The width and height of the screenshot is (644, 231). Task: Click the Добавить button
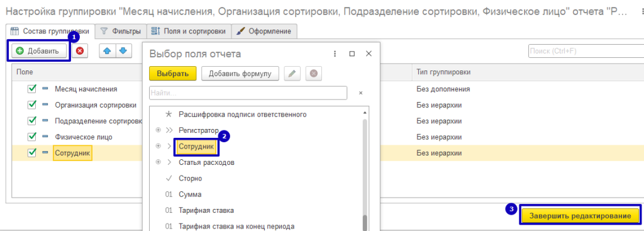click(38, 51)
